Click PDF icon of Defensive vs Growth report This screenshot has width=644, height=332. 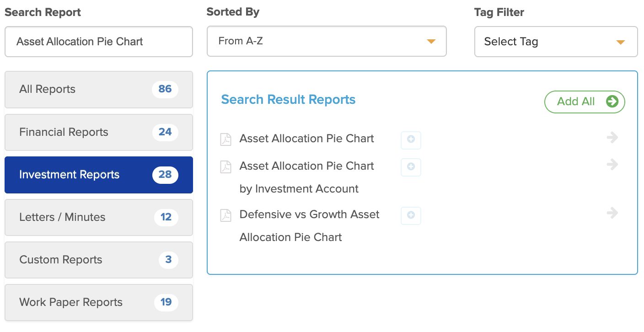point(226,215)
